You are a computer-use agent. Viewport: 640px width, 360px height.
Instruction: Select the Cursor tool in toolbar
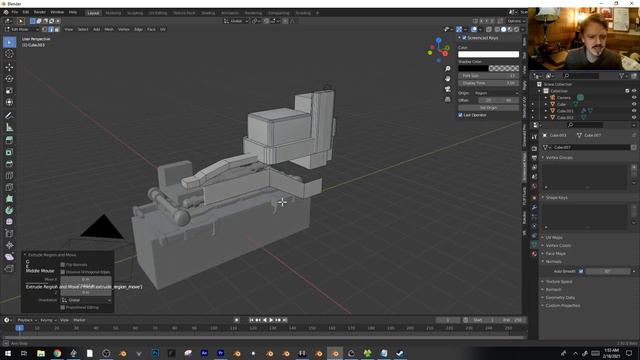[x=9, y=54]
